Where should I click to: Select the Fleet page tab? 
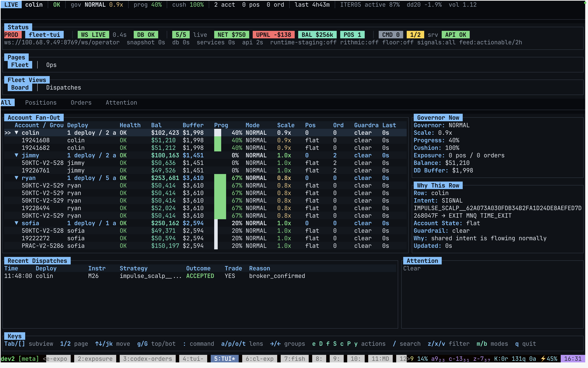[x=20, y=65]
